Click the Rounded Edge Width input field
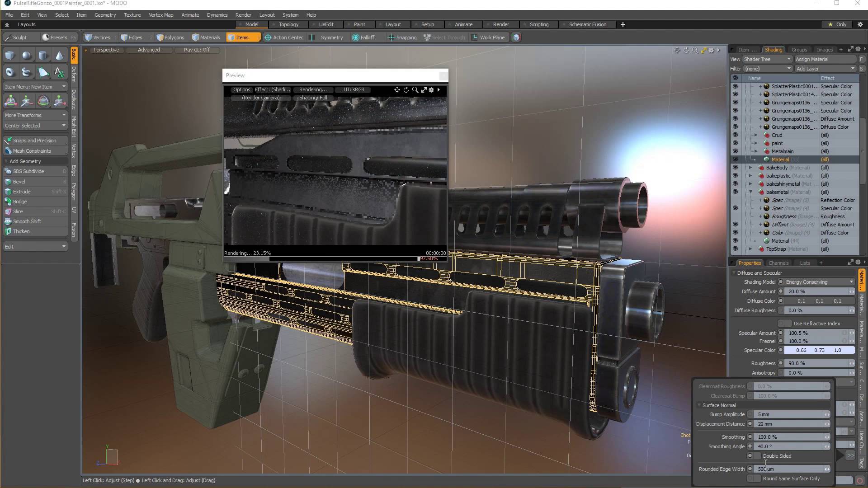Screen dimensions: 868x488 coord(790,469)
